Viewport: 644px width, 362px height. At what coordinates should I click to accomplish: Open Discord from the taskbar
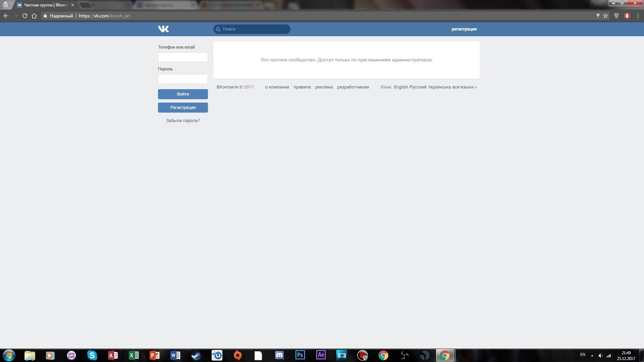tap(279, 355)
